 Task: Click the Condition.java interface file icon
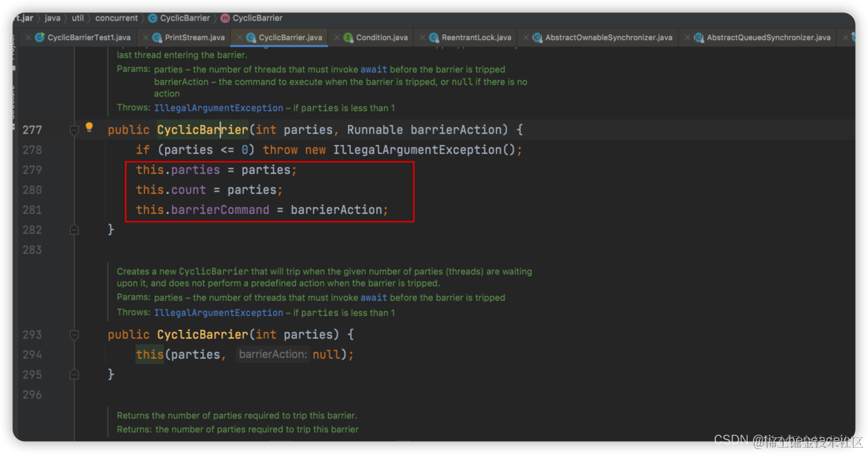[x=349, y=37]
